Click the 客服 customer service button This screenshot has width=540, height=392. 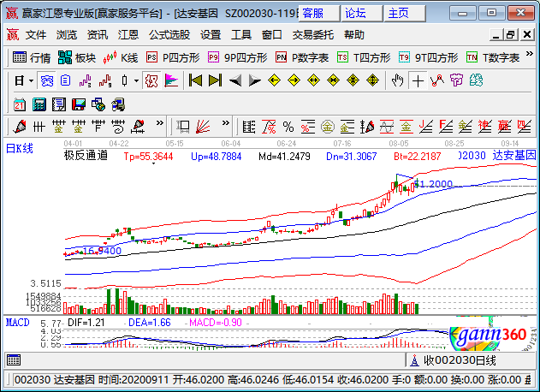click(x=319, y=14)
